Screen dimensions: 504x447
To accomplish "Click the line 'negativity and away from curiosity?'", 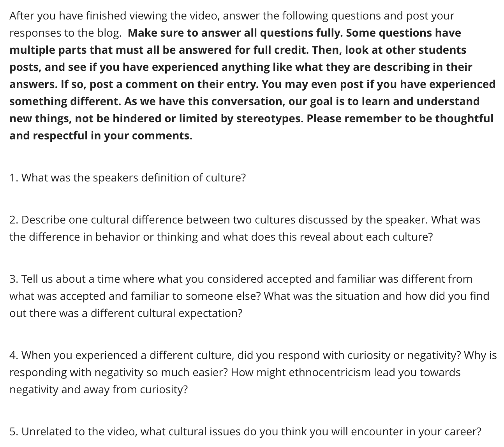I will pyautogui.click(x=99, y=390).
